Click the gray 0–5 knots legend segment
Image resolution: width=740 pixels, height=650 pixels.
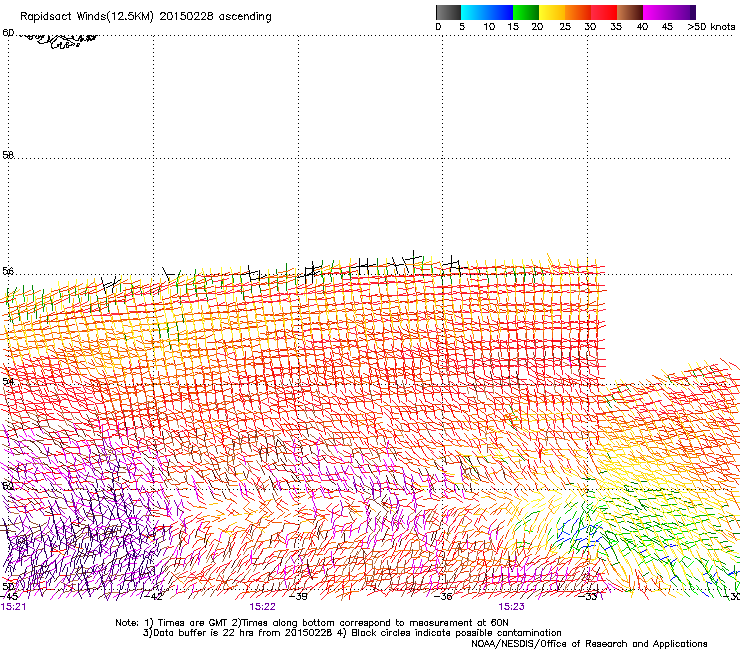[x=448, y=12]
